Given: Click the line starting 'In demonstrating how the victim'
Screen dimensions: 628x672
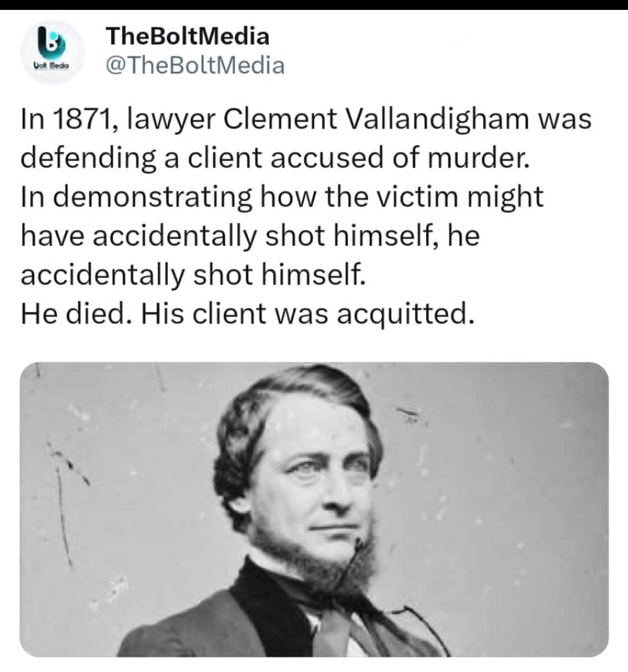Looking at the screenshot, I should click(x=282, y=197).
